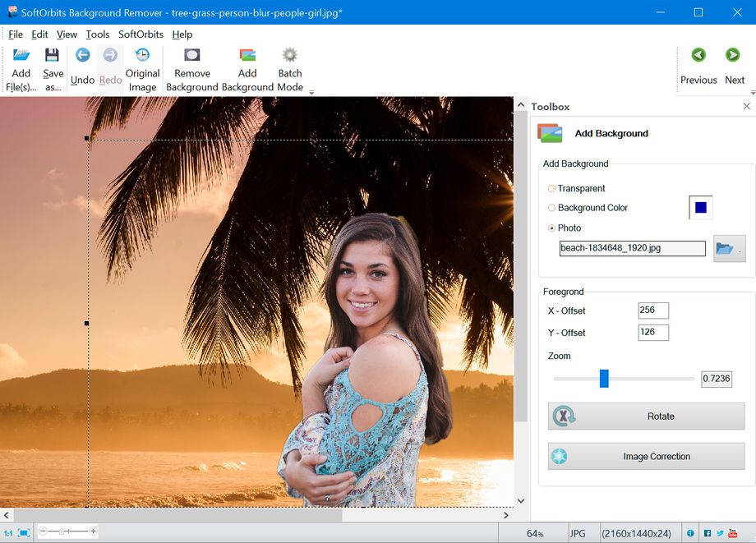
Task: Show the Original Image
Action: pyautogui.click(x=142, y=64)
